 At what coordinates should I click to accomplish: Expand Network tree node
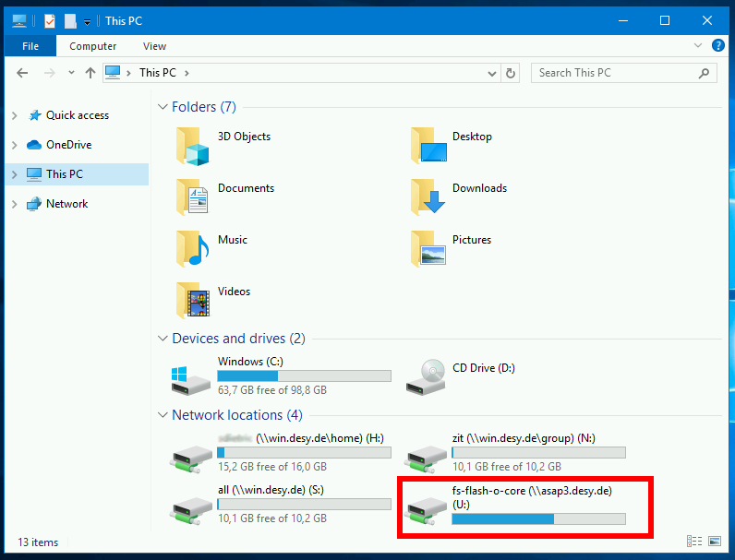15,204
